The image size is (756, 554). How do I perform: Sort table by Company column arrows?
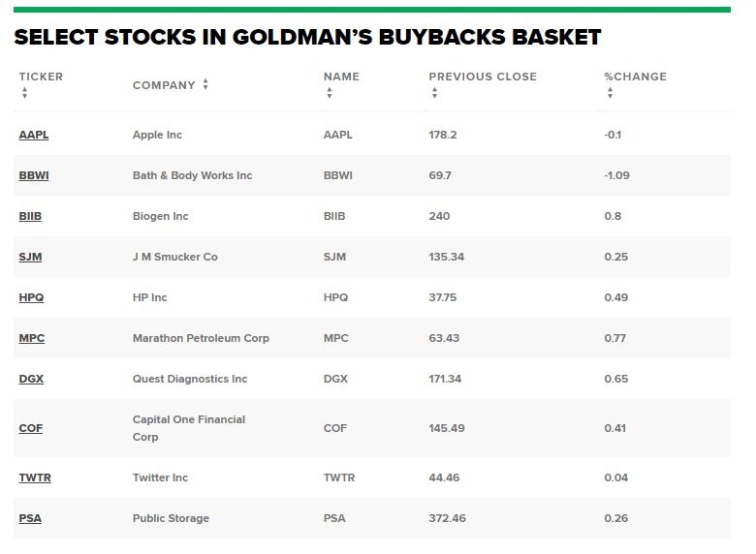point(205,85)
